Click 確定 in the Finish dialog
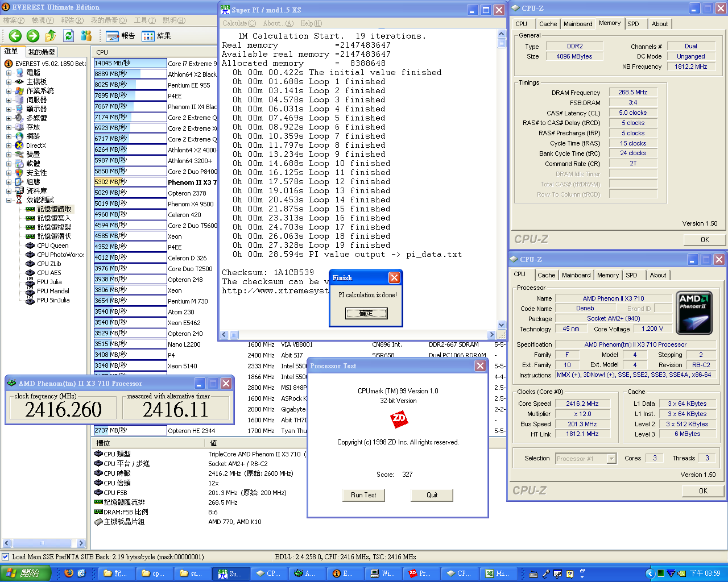The image size is (728, 582). click(366, 313)
